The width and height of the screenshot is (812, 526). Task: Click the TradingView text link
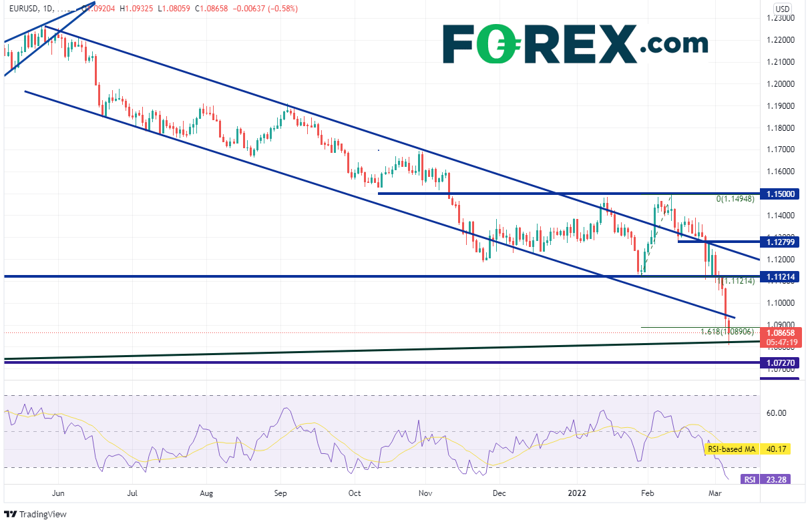tap(43, 515)
